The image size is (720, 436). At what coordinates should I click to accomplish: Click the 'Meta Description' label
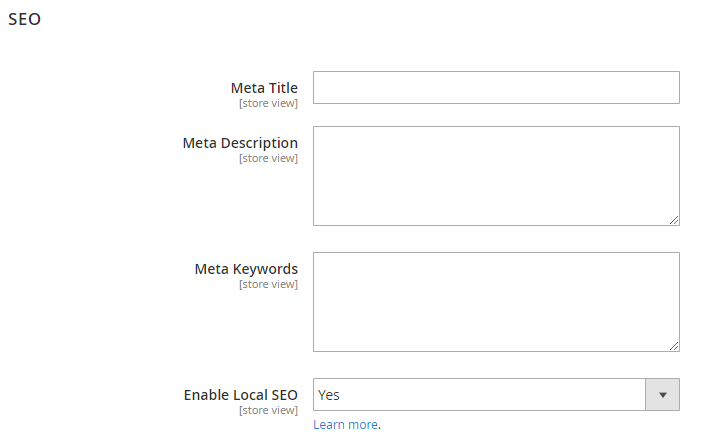click(x=240, y=143)
